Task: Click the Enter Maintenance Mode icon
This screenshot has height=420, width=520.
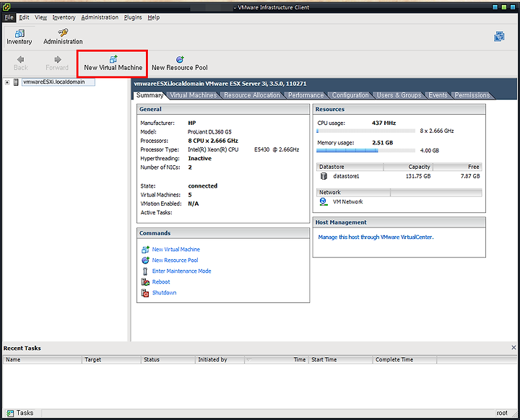Action: click(x=145, y=271)
